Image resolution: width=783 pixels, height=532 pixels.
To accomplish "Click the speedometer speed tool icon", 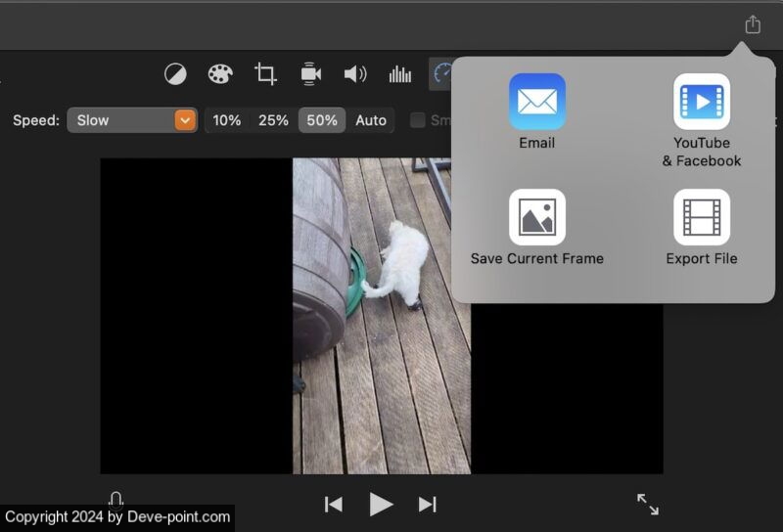I will pos(442,74).
